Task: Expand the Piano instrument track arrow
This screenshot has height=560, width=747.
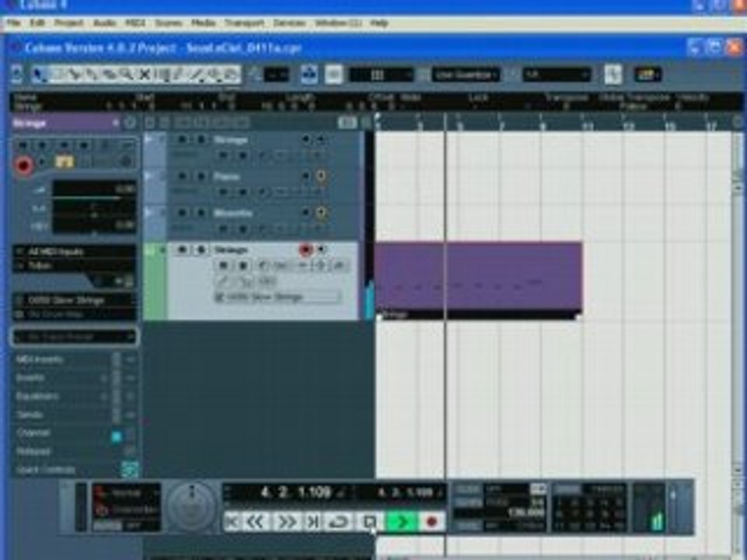Action: click(149, 177)
